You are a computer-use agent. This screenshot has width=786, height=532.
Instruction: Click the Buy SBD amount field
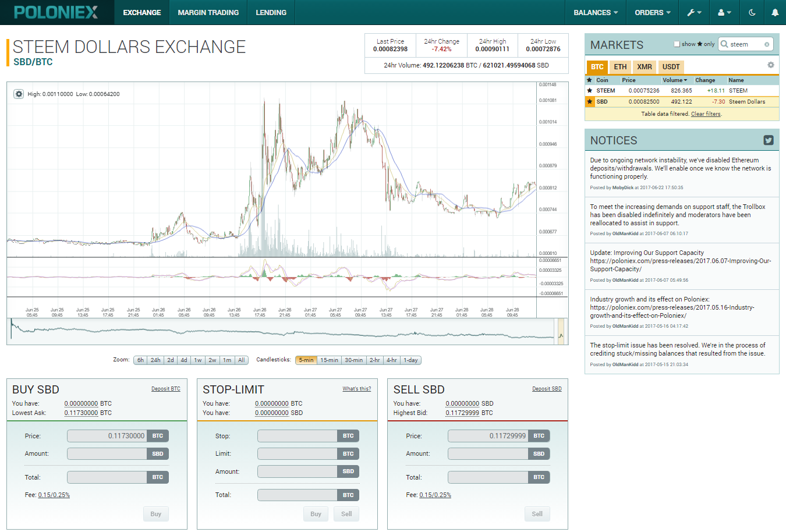point(107,454)
